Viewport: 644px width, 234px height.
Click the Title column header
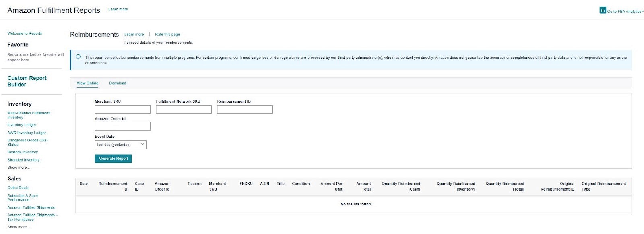[281, 184]
